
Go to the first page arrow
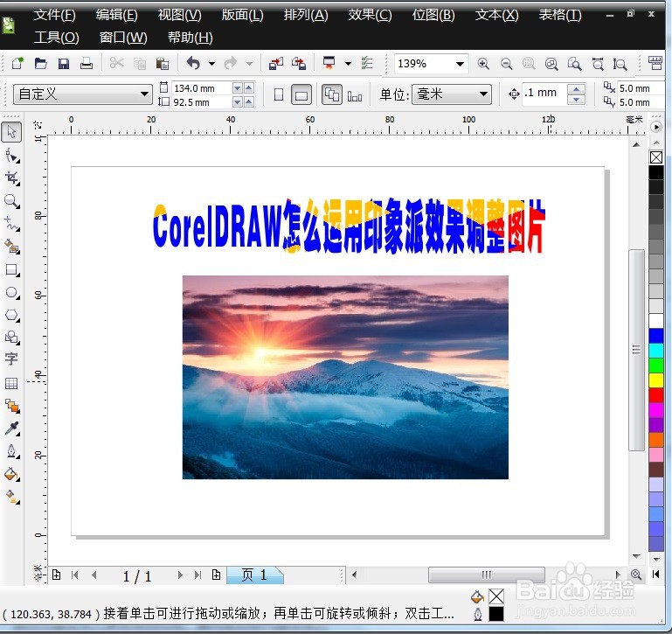(x=74, y=575)
